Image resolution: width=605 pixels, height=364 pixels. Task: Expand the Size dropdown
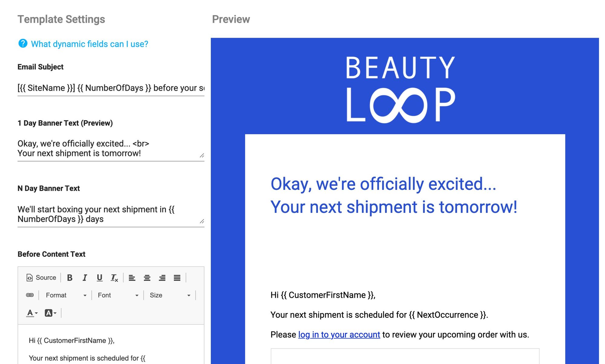170,295
